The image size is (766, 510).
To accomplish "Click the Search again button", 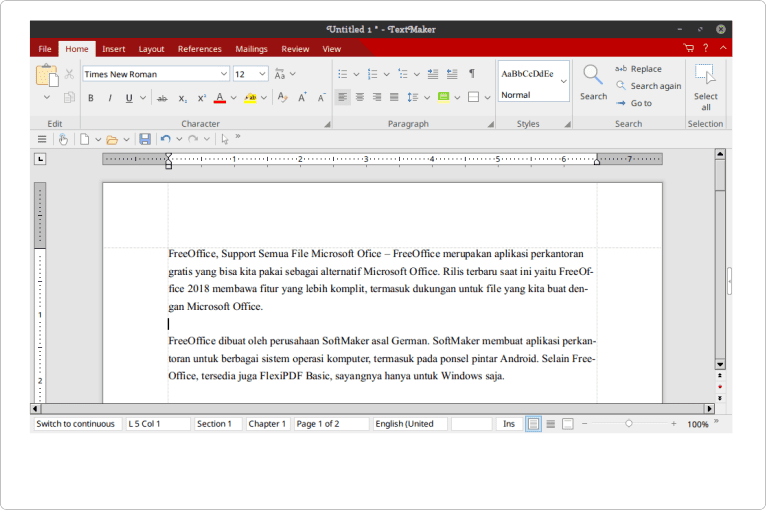I will (x=648, y=86).
